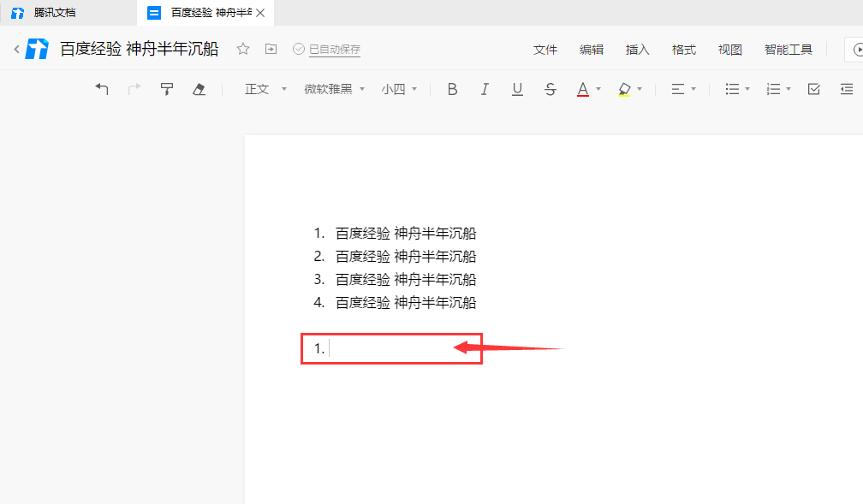Open the 正文 paragraph style dropdown
863x504 pixels.
[x=263, y=88]
